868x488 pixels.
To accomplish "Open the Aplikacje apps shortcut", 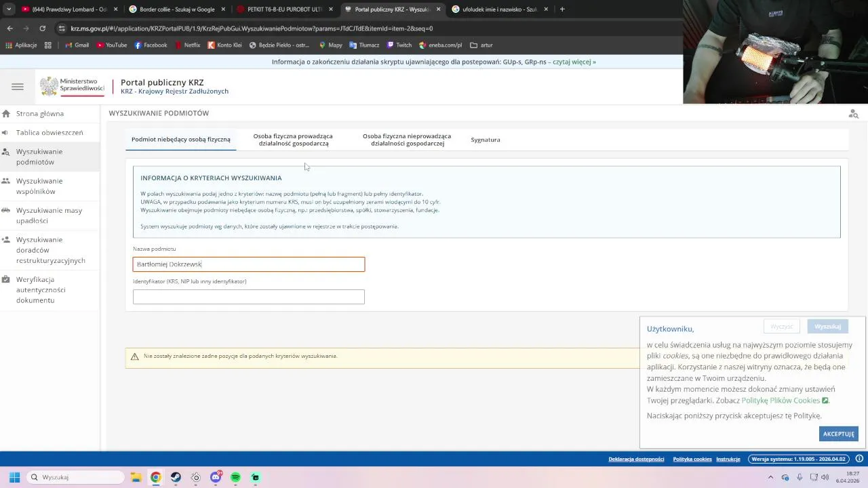I will (x=21, y=45).
